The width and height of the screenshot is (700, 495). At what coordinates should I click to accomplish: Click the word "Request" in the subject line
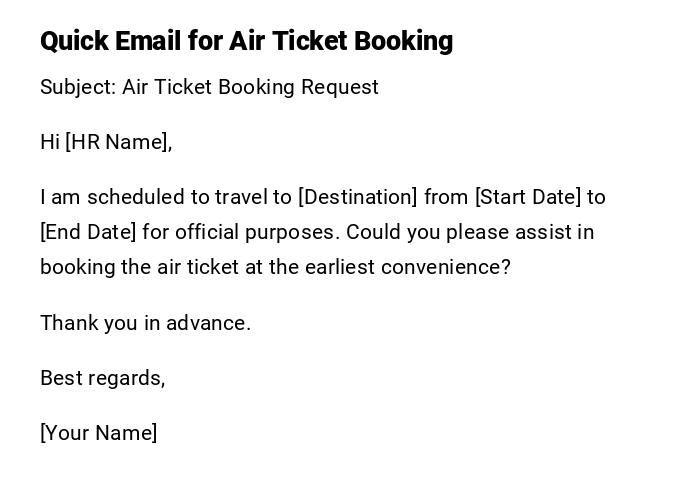pos(341,87)
